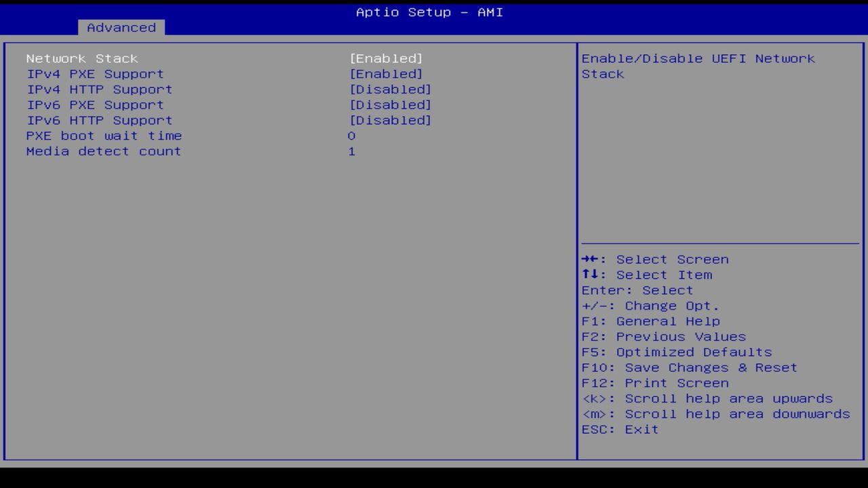Click the Network Stack label text
Viewport: 868px width, 488px height.
pyautogui.click(x=81, y=58)
